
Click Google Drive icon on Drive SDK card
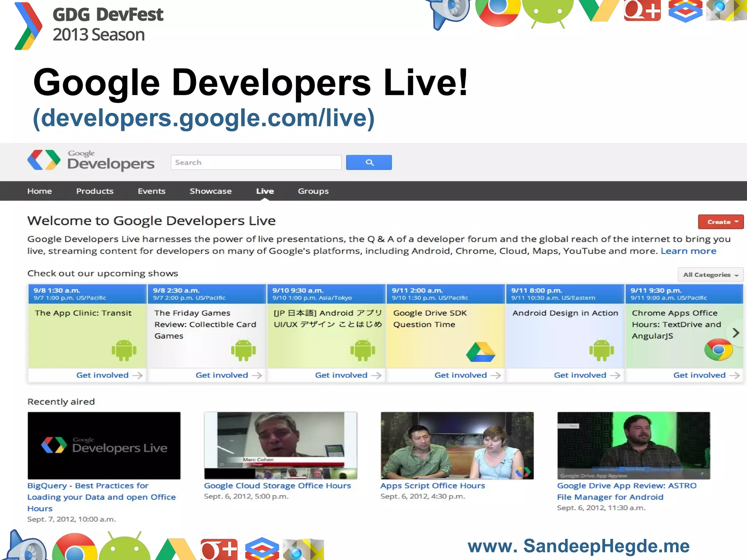[480, 352]
